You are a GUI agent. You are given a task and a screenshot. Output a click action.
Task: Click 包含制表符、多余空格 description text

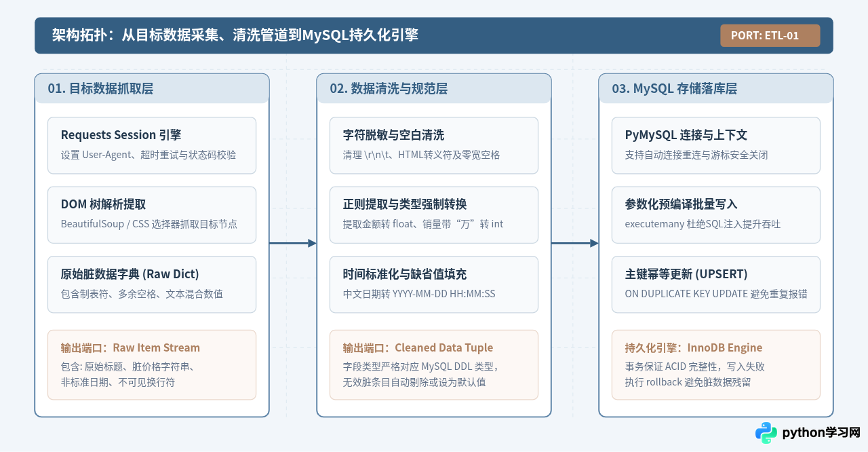pos(142,294)
